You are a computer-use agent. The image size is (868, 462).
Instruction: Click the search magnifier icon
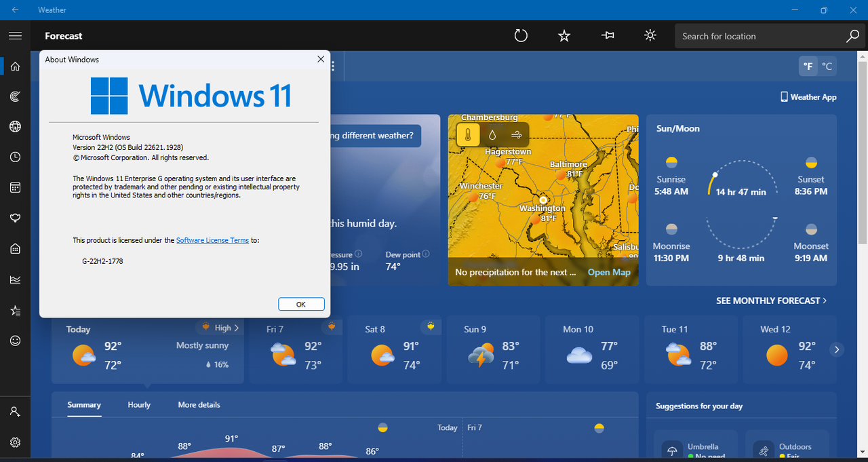[852, 36]
